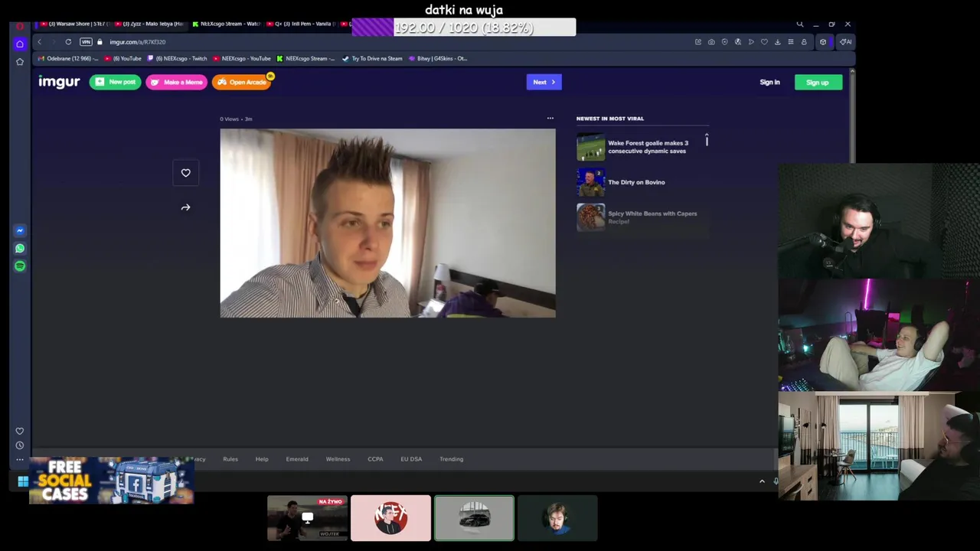Favorite the post with the heart icon
Image resolution: width=980 pixels, height=551 pixels.
tap(185, 173)
